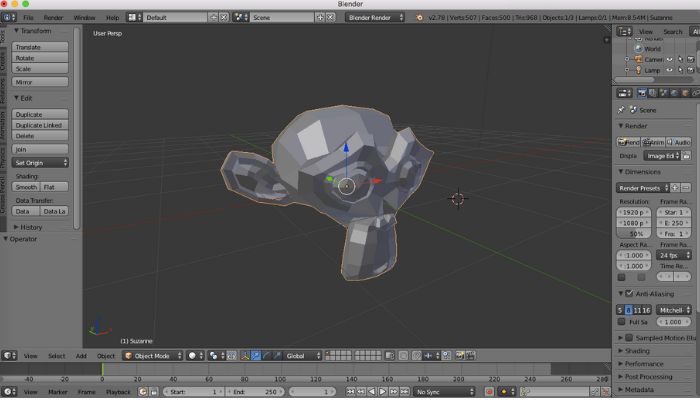Screen dimensions: 700x400
Task: Click the Translate button
Action: click(x=40, y=47)
